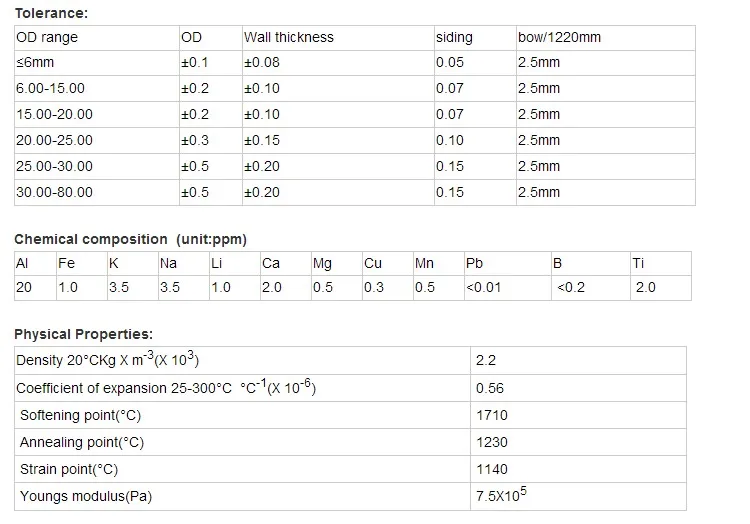Viewport: 750px width, 524px height.
Task: Click the "Chemical composition (unit:ppm)" heading
Action: [130, 239]
